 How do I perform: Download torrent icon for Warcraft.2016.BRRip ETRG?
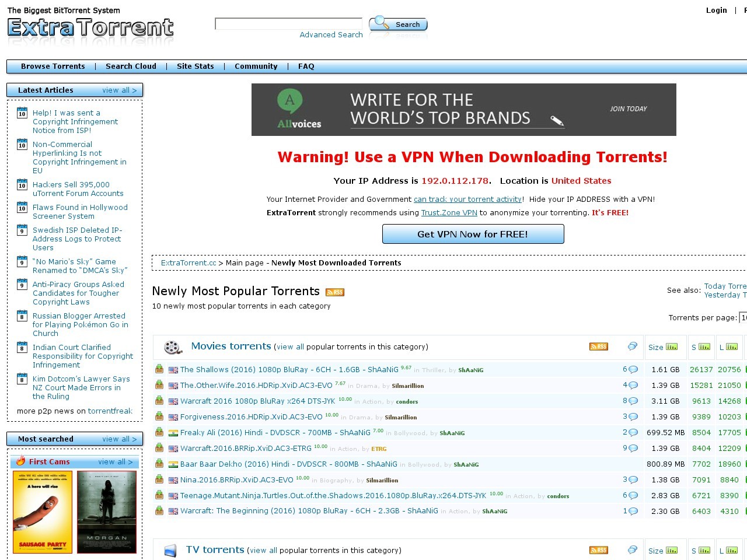coord(159,448)
